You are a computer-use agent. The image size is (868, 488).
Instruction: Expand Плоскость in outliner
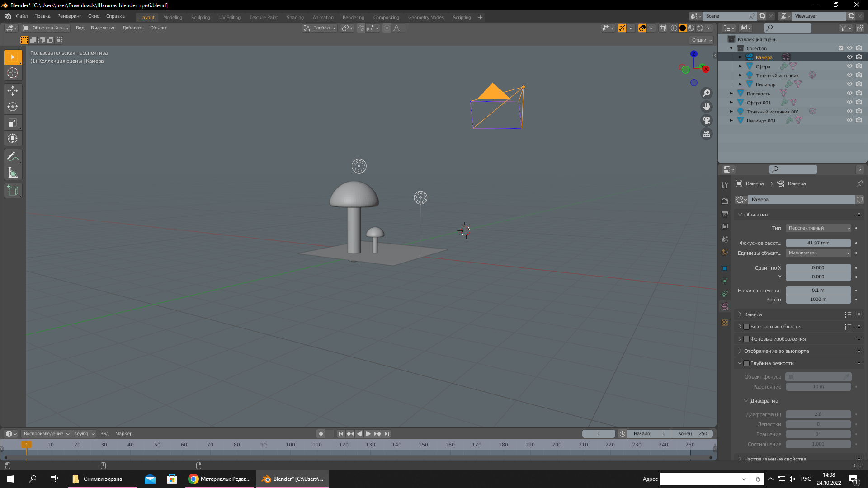tap(731, 94)
